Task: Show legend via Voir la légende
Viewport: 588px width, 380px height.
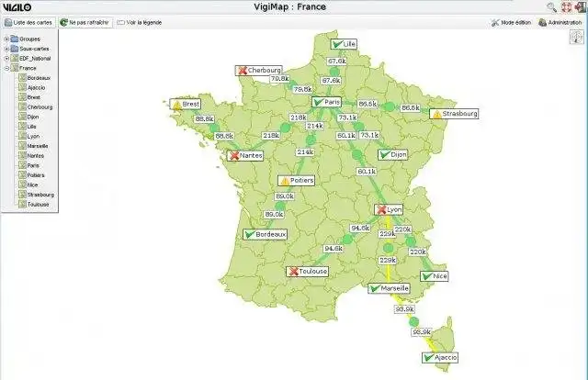Action: coord(139,22)
